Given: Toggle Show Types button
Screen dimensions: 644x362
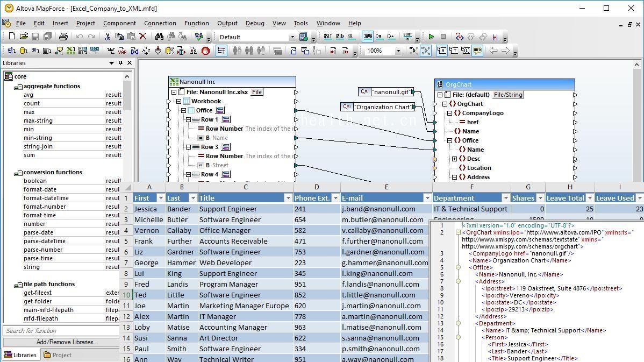Looking at the screenshot, I should click(453, 51).
